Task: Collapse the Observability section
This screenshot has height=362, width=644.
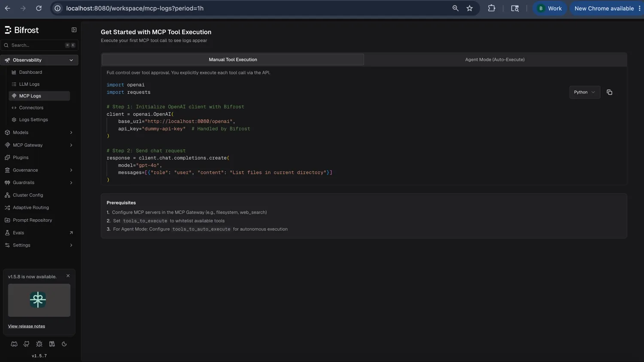Action: point(39,60)
